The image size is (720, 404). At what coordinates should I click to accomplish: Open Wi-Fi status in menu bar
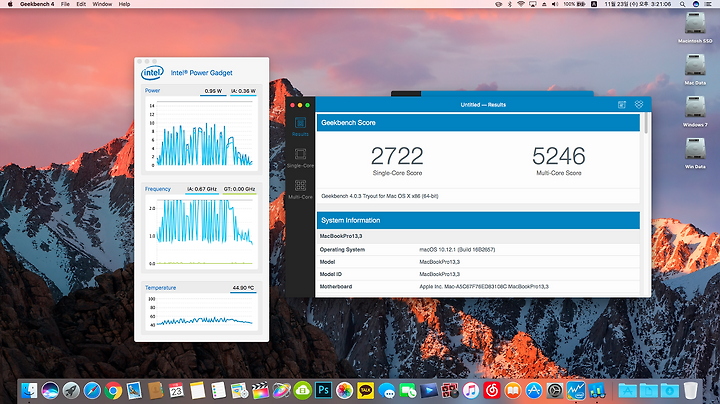pyautogui.click(x=521, y=4)
